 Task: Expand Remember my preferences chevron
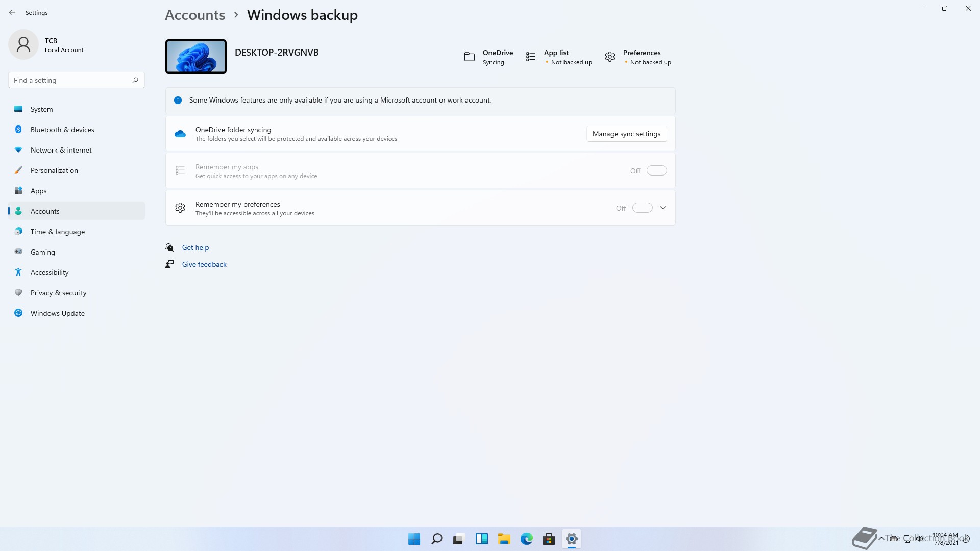click(663, 208)
